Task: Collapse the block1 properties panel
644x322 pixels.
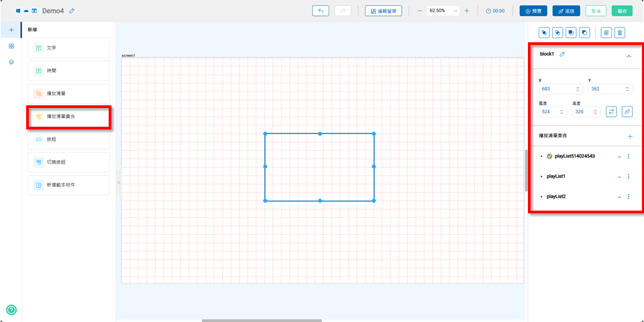Action: [629, 56]
